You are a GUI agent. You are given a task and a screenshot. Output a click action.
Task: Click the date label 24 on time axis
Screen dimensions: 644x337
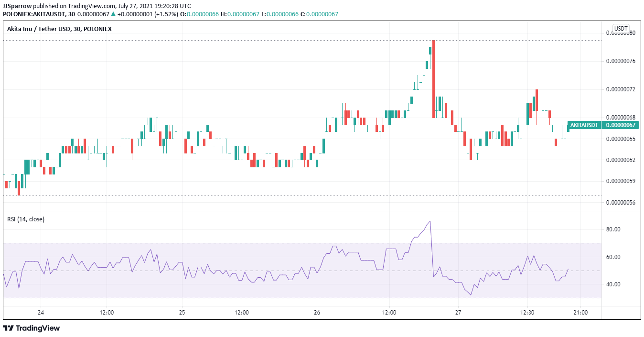pos(41,313)
